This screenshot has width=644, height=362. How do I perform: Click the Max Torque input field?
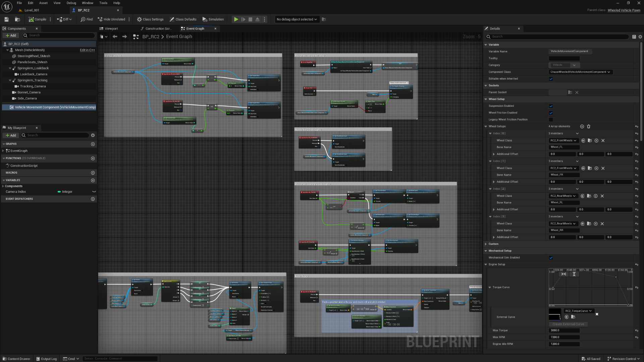(x=564, y=330)
